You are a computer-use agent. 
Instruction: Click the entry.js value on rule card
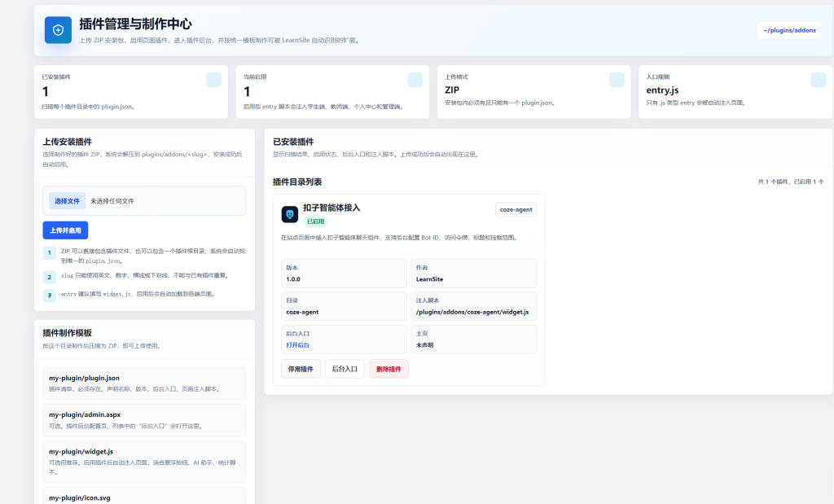coord(662,90)
